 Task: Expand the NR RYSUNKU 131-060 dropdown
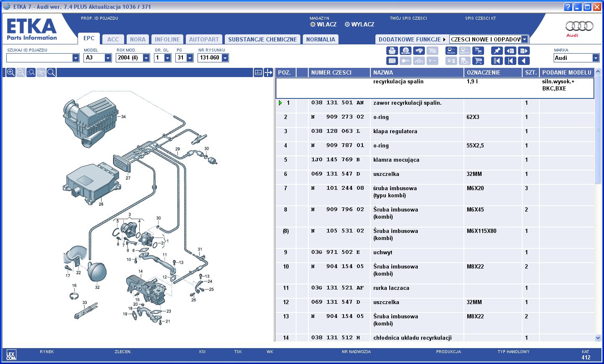pos(225,58)
